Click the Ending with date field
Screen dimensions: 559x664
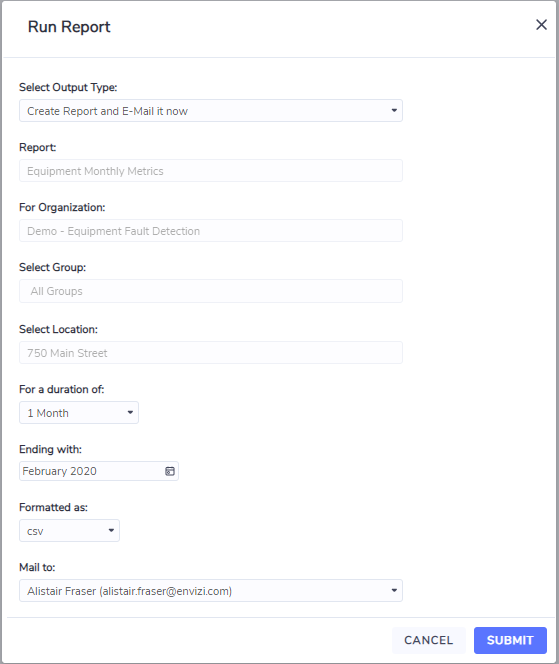[99, 471]
